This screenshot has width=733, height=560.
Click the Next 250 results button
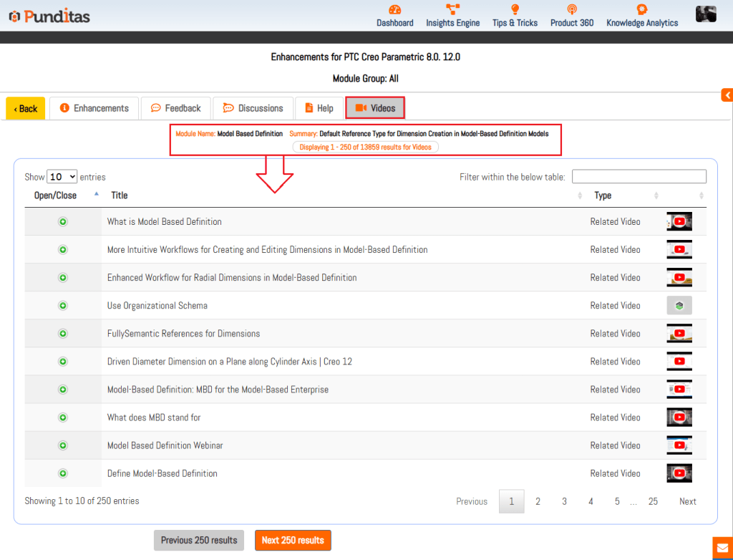[x=293, y=540]
